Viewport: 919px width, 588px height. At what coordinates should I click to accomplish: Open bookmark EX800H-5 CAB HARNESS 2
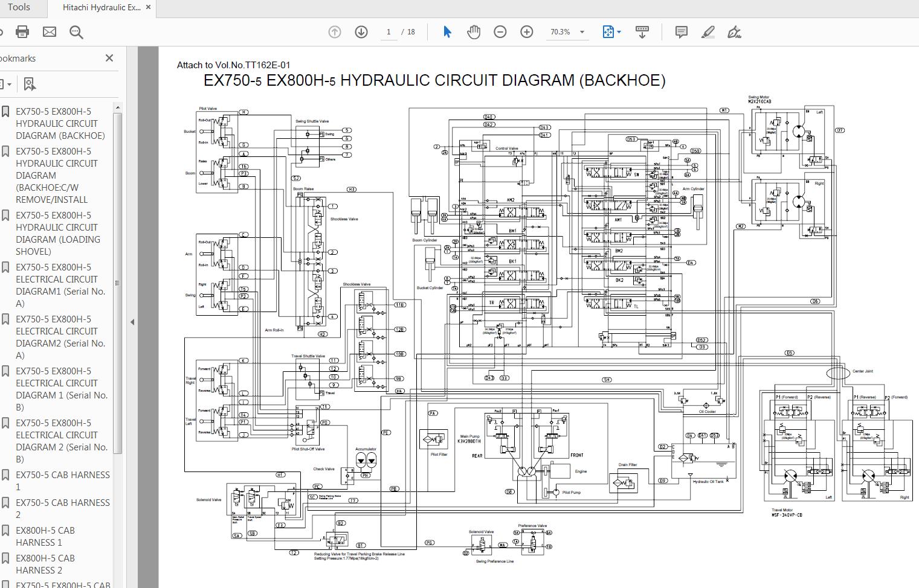coord(45,564)
